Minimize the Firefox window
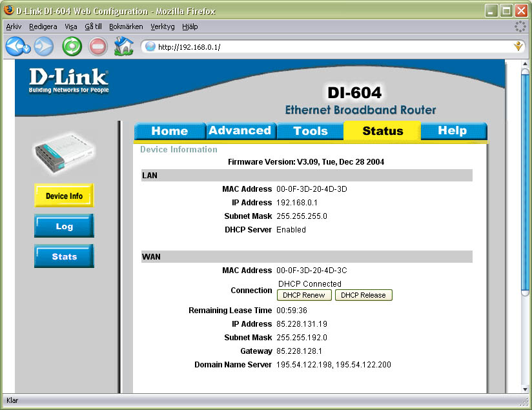Screen dimensions: 532x410 click(491, 10)
